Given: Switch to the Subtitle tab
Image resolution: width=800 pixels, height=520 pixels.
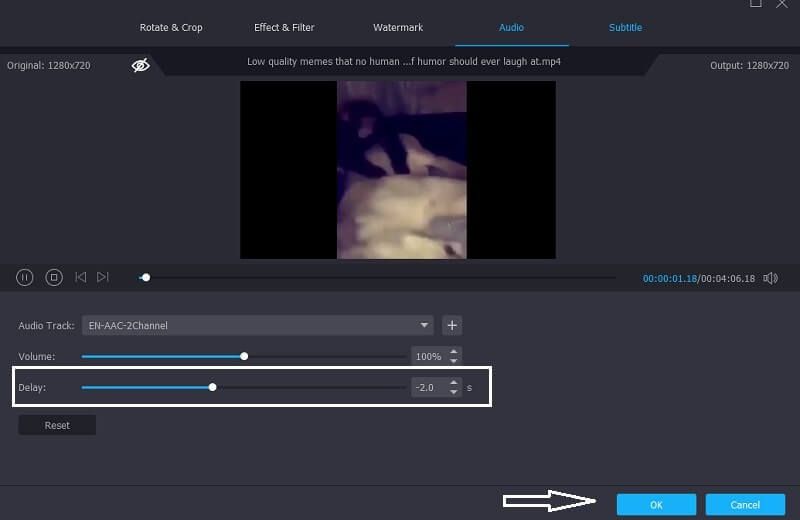Looking at the screenshot, I should click(625, 28).
